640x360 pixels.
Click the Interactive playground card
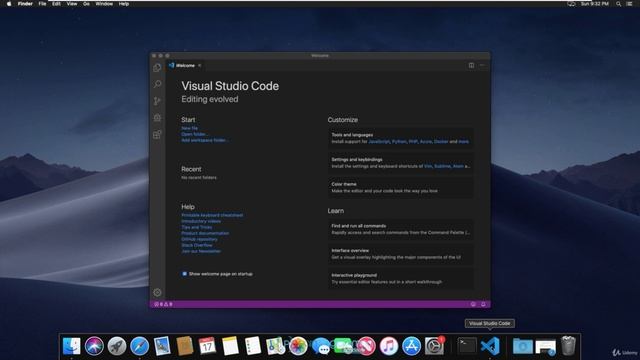point(401,279)
